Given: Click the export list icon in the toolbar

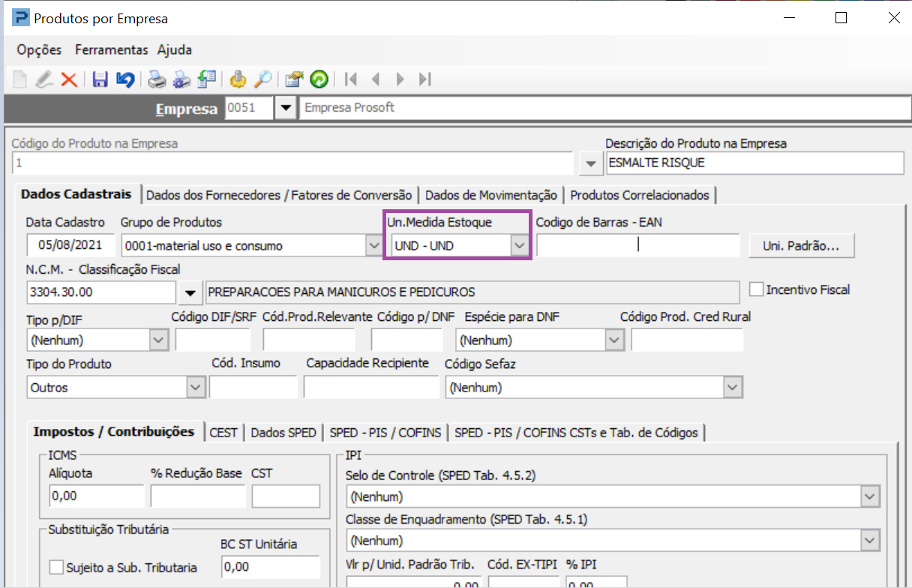Looking at the screenshot, I should tap(207, 79).
